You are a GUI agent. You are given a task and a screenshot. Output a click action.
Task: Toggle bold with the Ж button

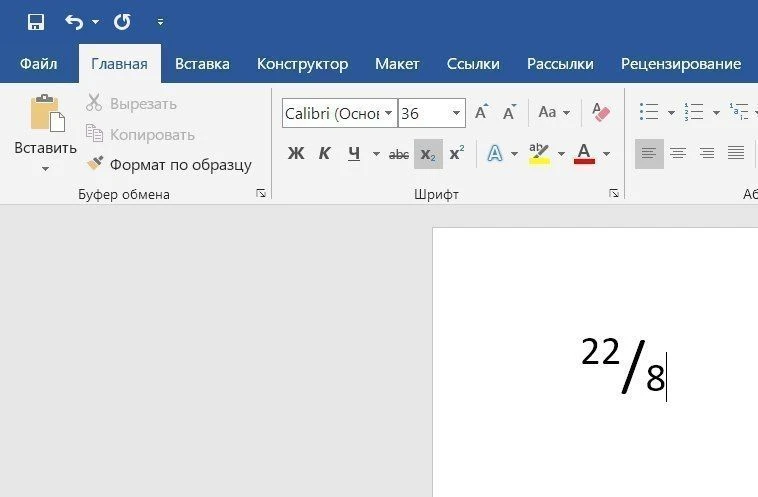tap(296, 154)
